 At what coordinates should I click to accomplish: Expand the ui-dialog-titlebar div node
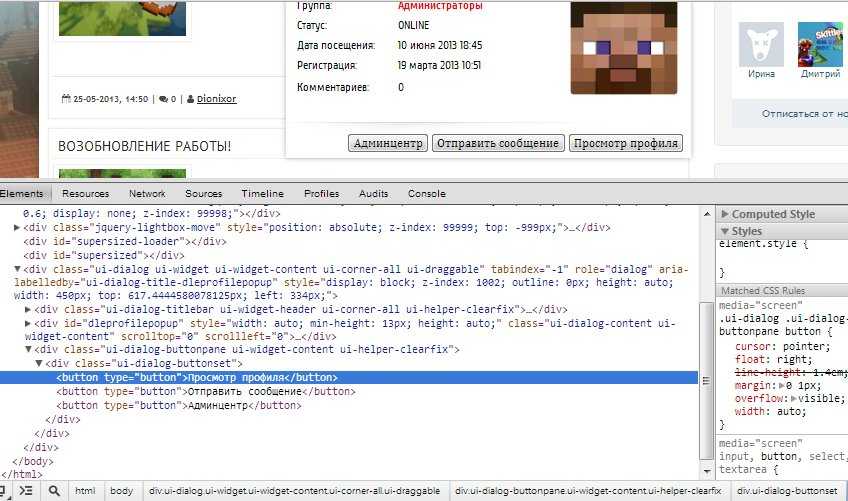point(28,309)
